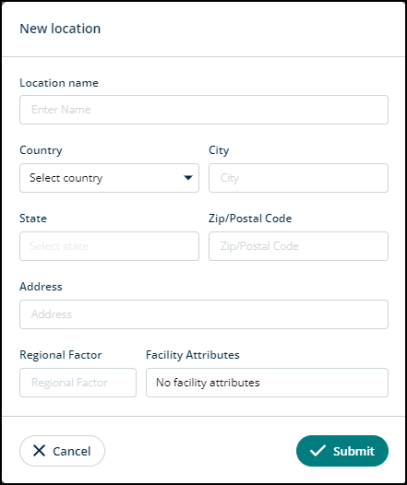Select the Zip/Postal Code input box
The image size is (407, 485).
(298, 246)
